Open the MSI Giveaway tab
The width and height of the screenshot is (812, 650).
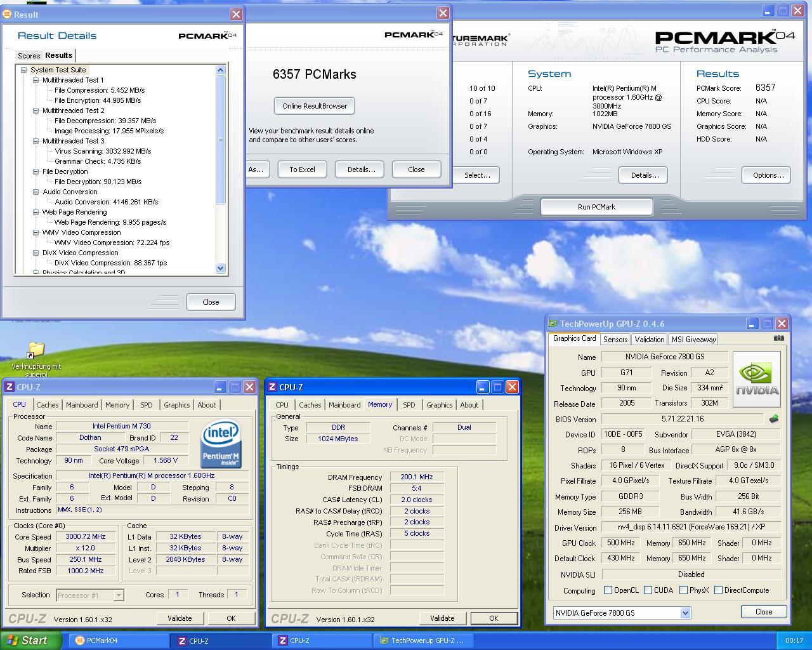tap(693, 340)
